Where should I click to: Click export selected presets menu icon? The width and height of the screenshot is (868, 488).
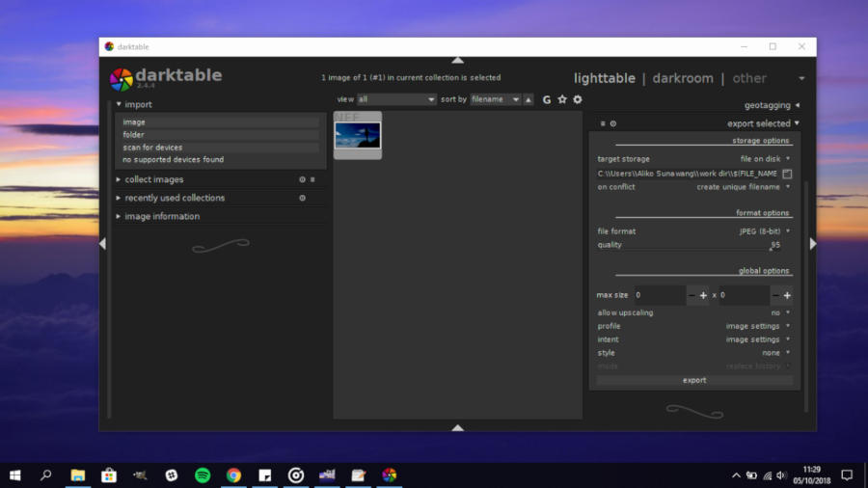603,123
